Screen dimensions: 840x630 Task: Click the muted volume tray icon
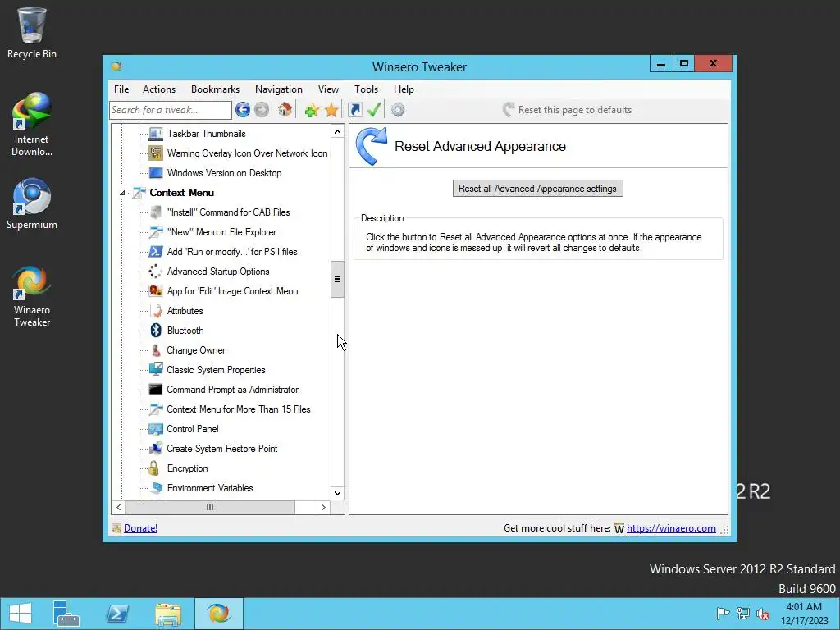point(762,614)
